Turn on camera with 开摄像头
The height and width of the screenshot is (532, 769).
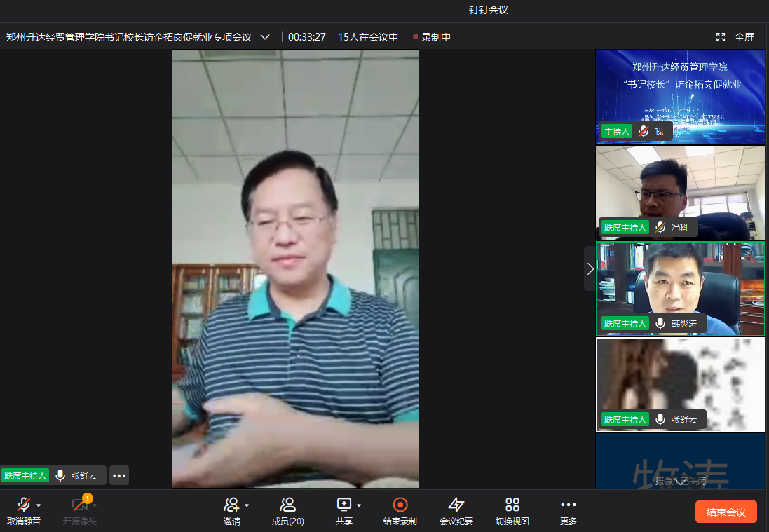click(x=79, y=510)
